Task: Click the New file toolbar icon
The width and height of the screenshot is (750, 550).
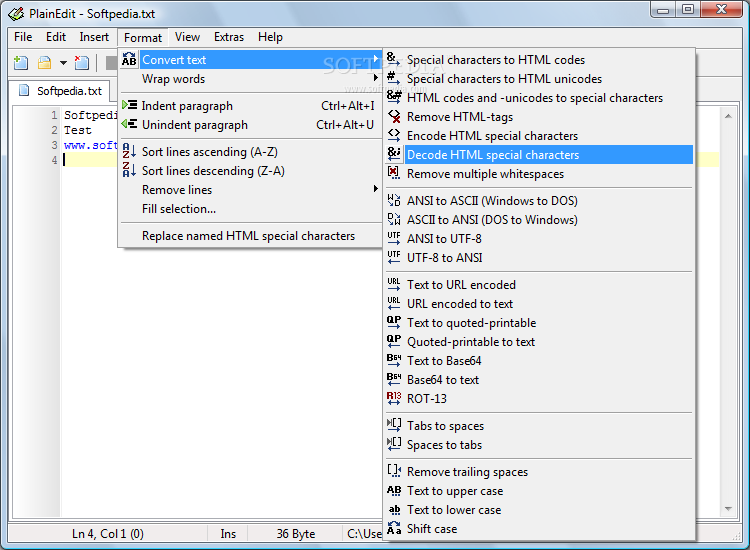Action: [21, 63]
